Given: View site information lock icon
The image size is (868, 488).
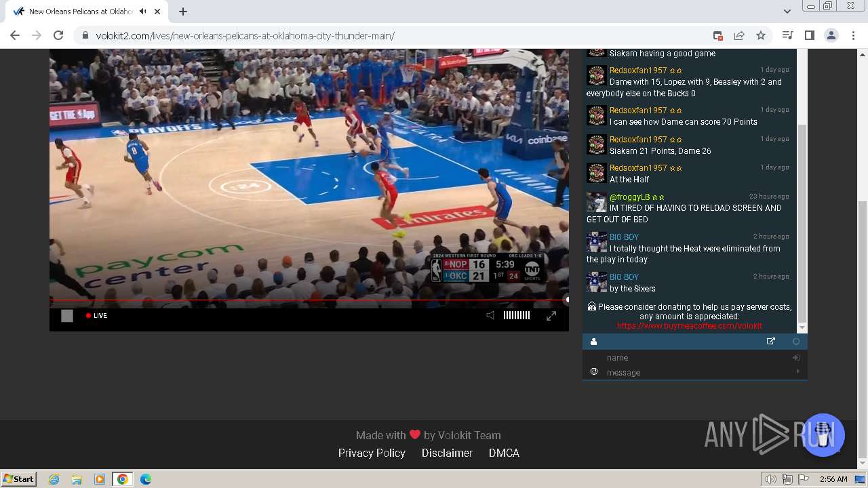Looking at the screenshot, I should (85, 35).
